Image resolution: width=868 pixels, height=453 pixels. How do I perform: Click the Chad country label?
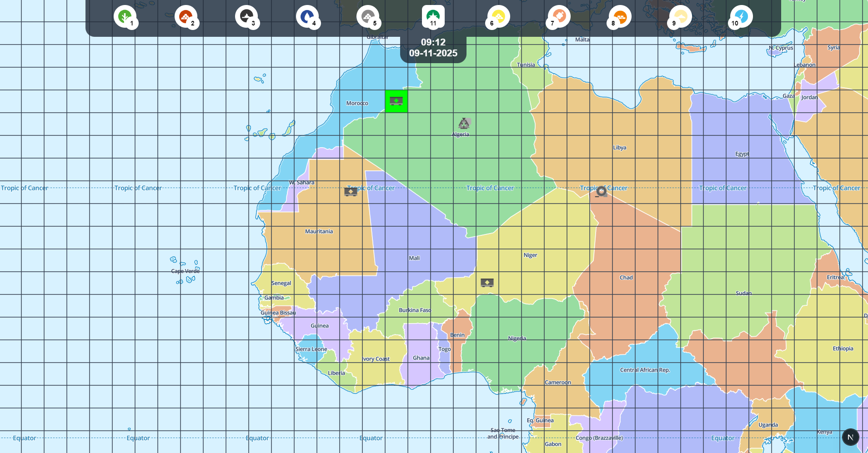pyautogui.click(x=626, y=278)
